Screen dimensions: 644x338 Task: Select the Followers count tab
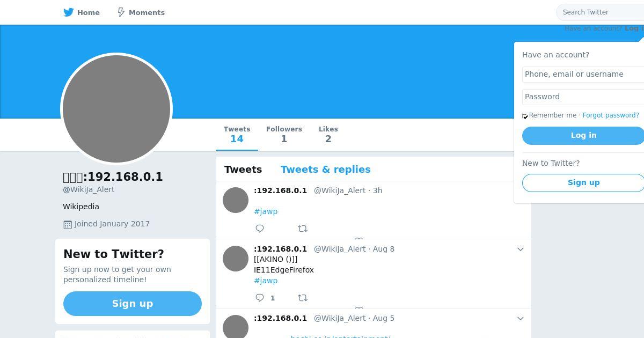pyautogui.click(x=284, y=135)
